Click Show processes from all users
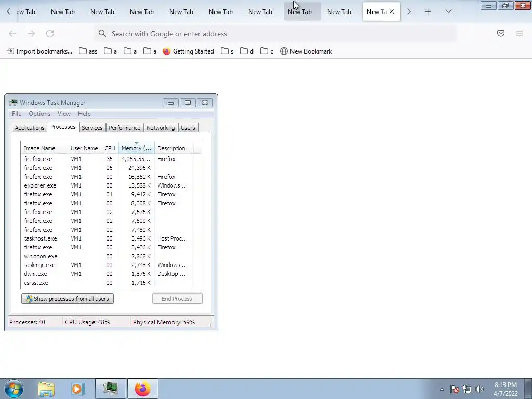Viewport: 532px width, 399px height. tap(68, 299)
